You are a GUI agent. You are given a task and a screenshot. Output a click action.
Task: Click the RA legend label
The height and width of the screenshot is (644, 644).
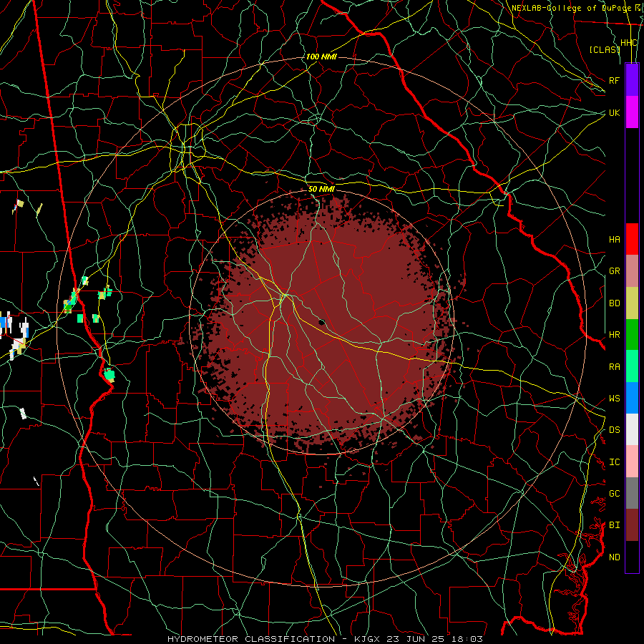[x=614, y=367]
